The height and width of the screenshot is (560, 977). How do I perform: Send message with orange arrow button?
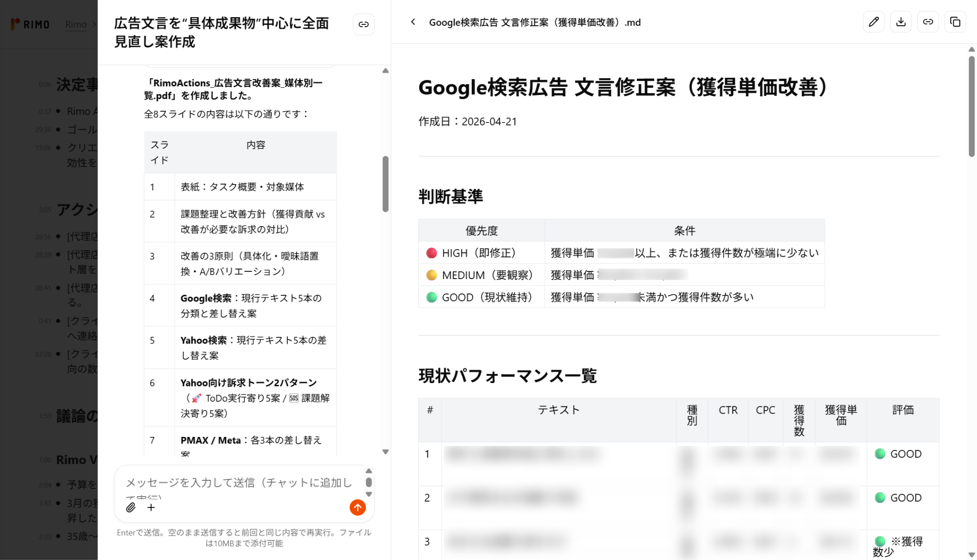(x=358, y=508)
